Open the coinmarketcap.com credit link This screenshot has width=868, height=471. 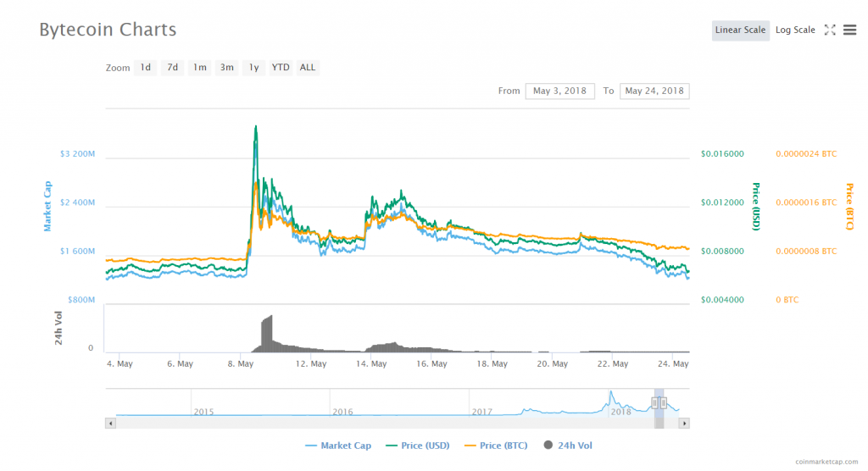pyautogui.click(x=826, y=462)
